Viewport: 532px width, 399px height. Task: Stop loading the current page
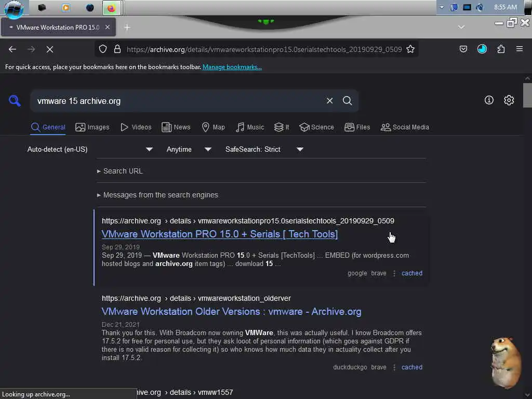(x=50, y=49)
